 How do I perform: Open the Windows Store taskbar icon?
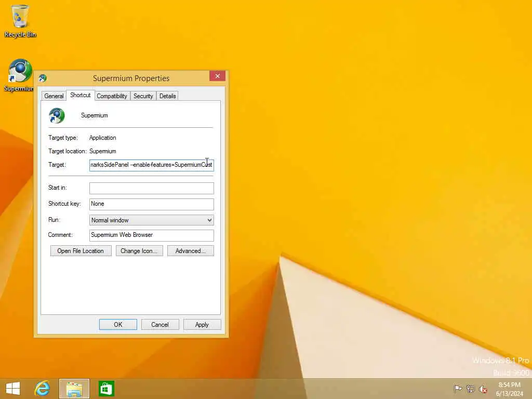106,389
